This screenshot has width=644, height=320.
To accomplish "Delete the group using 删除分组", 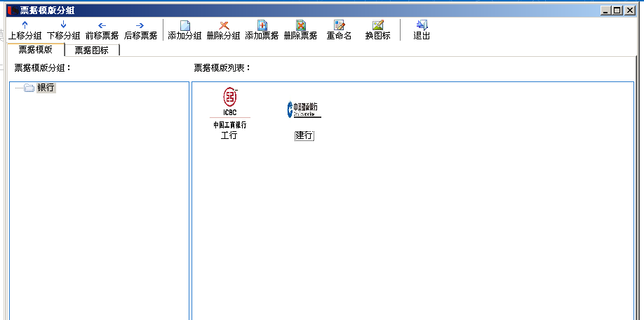I will click(x=223, y=30).
